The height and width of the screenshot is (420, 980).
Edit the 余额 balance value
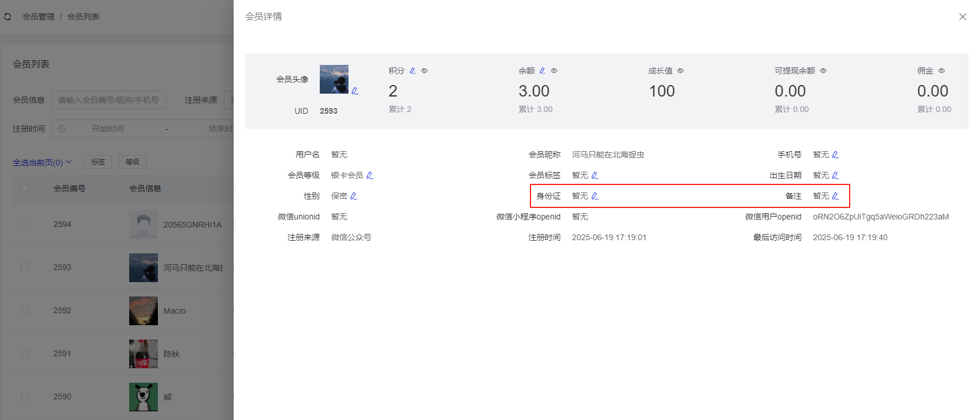(543, 71)
